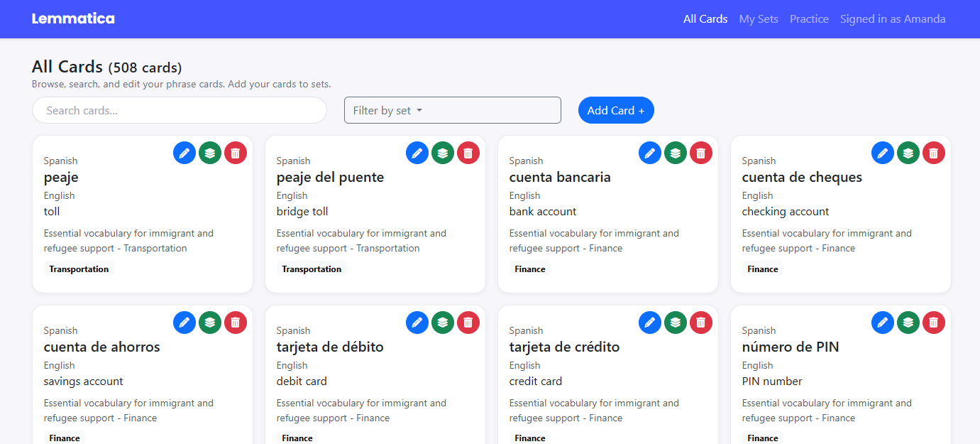Delete the "tarjeta de débito" card

point(468,322)
